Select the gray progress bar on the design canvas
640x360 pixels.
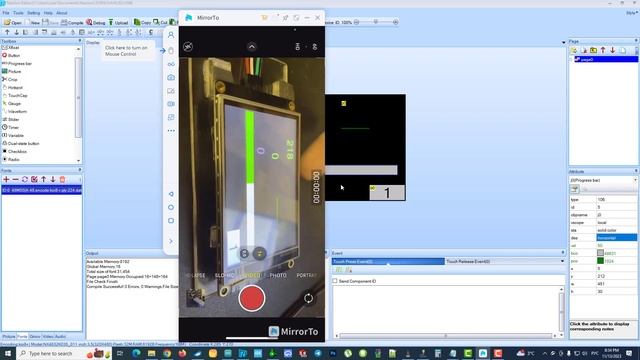point(361,170)
